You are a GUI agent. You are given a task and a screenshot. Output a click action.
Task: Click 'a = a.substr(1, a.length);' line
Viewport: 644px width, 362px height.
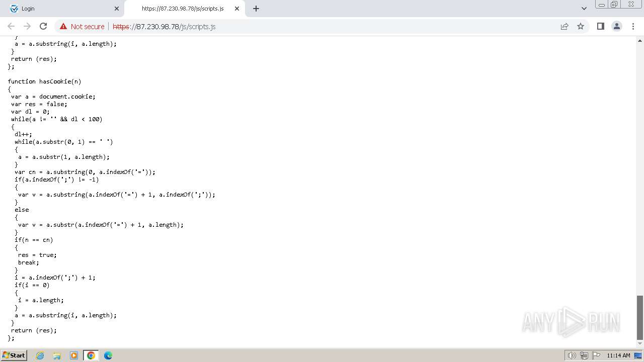coord(64,157)
